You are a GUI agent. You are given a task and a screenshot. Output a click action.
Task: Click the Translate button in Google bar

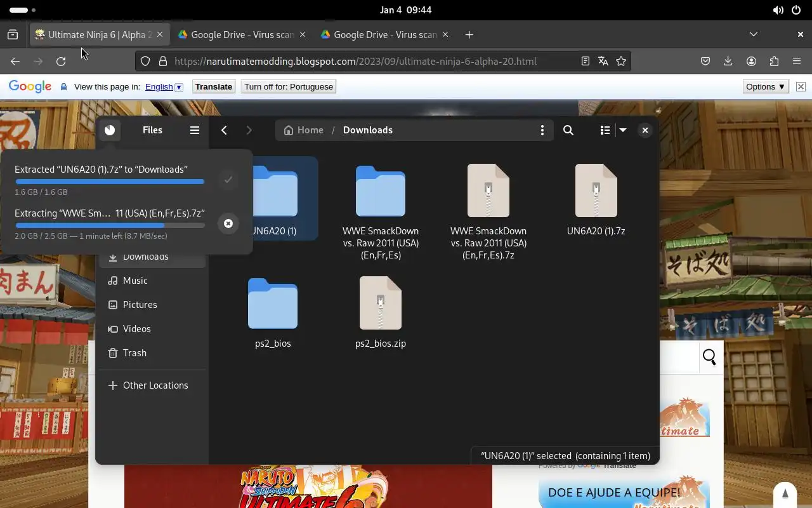tap(214, 87)
